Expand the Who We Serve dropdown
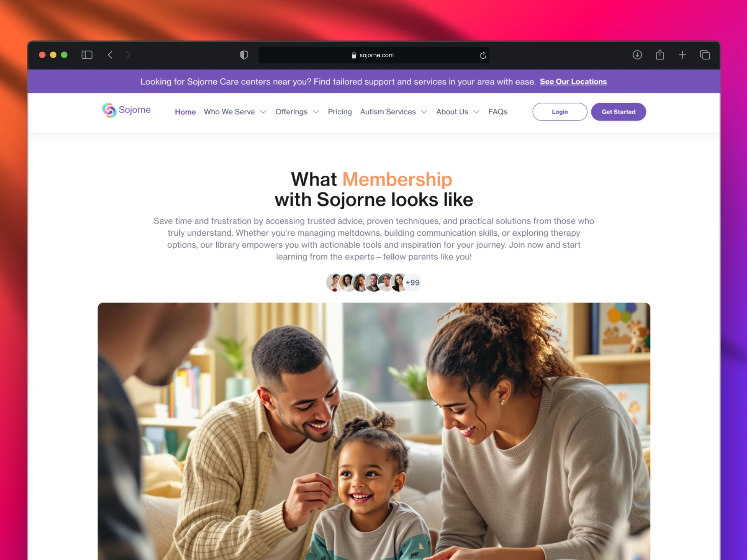747x560 pixels. (235, 112)
